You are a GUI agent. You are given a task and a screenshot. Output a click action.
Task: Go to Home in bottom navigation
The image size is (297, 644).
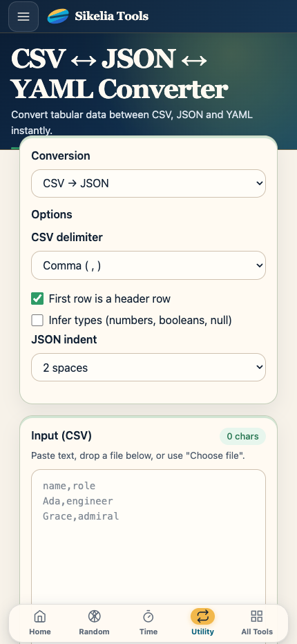coord(40,623)
